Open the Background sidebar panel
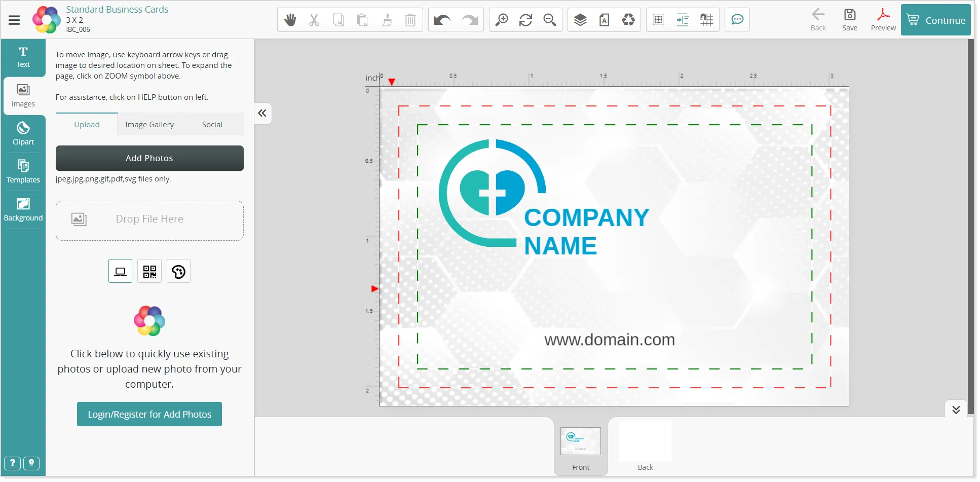This screenshot has width=980, height=482. [23, 210]
